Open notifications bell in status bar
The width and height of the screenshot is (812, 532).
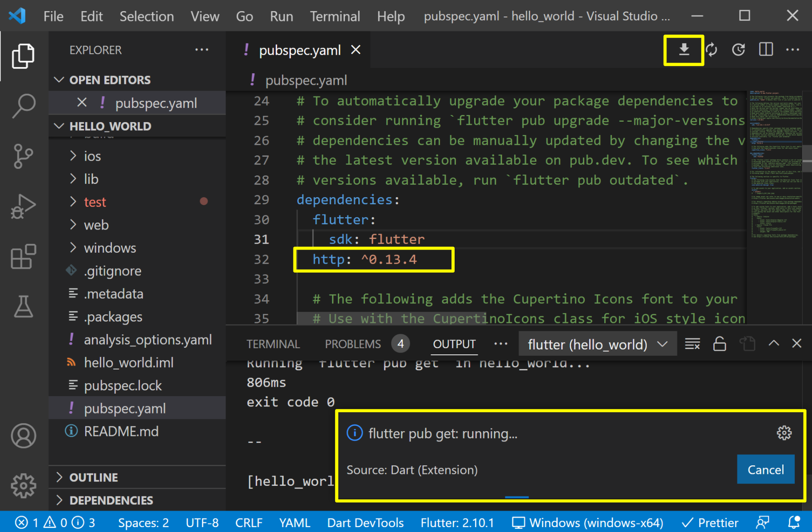click(x=794, y=522)
